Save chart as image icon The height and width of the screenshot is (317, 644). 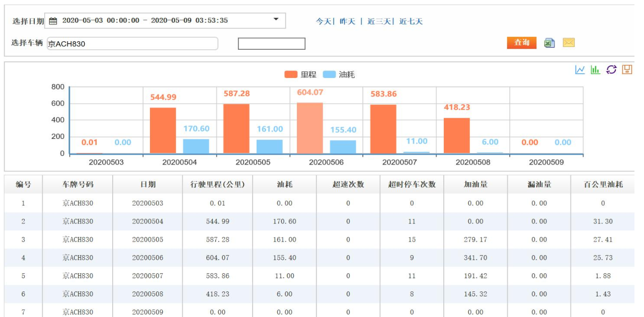pyautogui.click(x=627, y=70)
